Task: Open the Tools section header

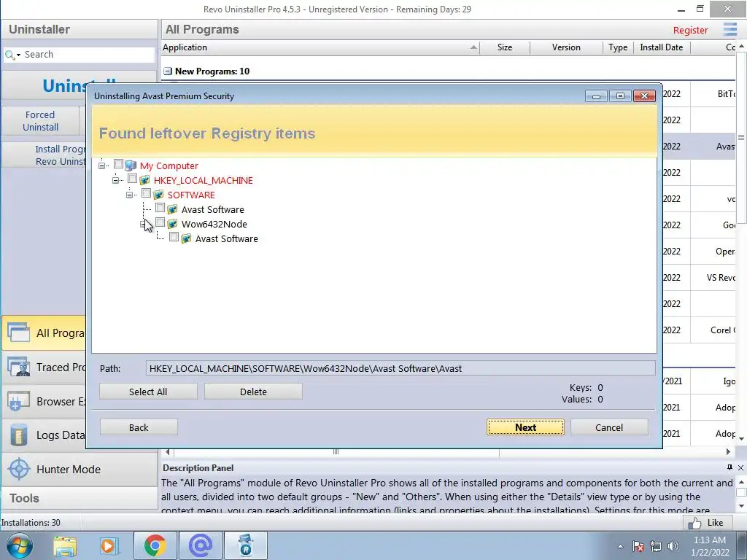Action: pos(79,498)
